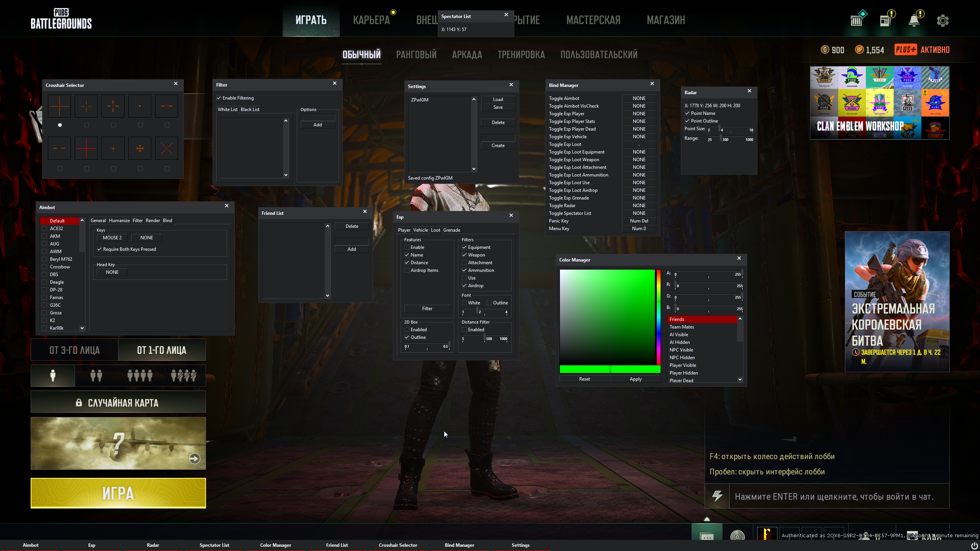
Task: Click the Color Manager icon in taskbar
Action: 275,545
